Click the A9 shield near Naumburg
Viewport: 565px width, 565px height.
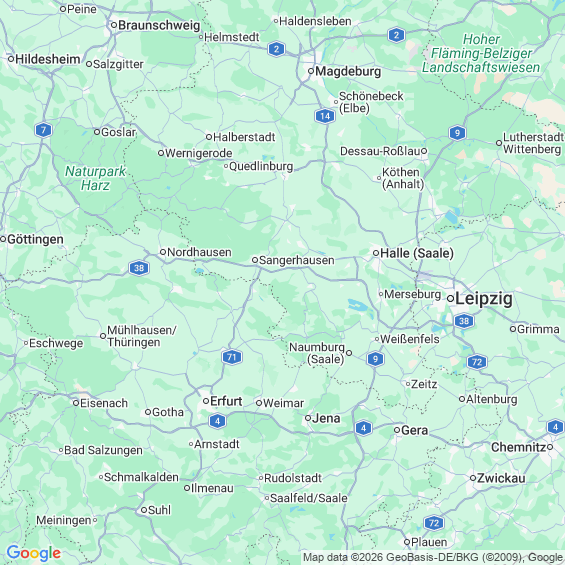click(375, 359)
